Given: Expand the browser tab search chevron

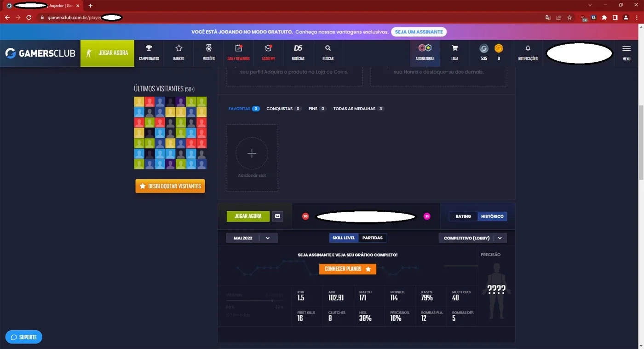Looking at the screenshot, I should [x=590, y=5].
